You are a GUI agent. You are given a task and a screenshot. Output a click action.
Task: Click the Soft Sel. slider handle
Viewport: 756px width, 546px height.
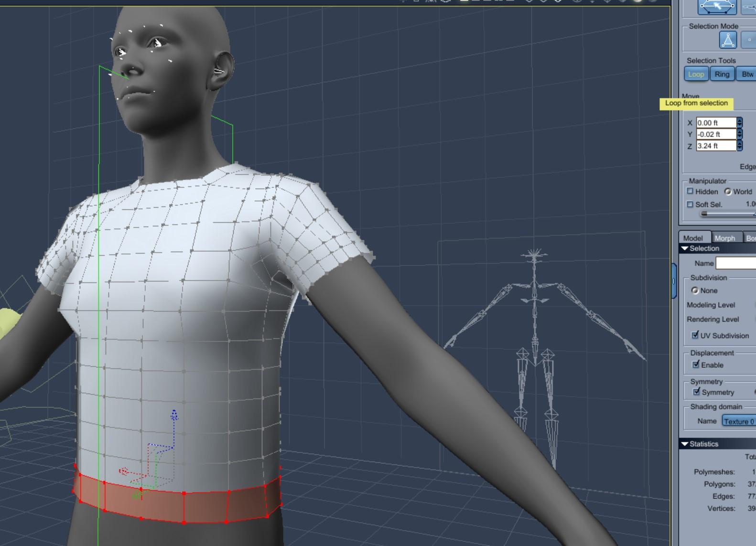coord(704,214)
